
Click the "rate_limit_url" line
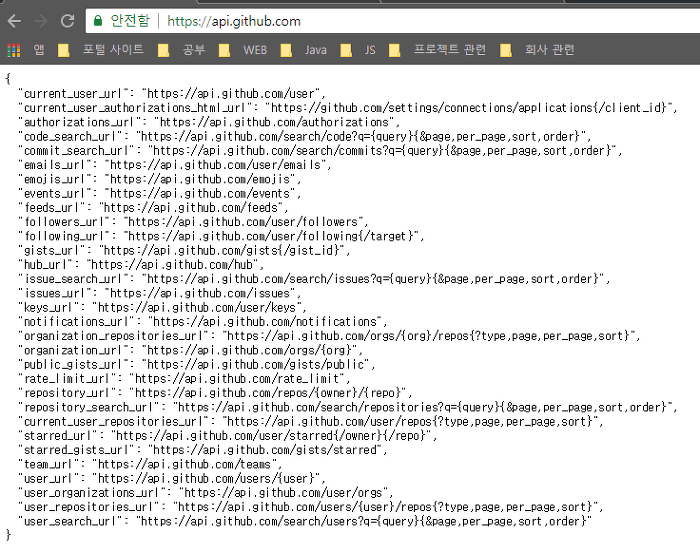click(184, 379)
